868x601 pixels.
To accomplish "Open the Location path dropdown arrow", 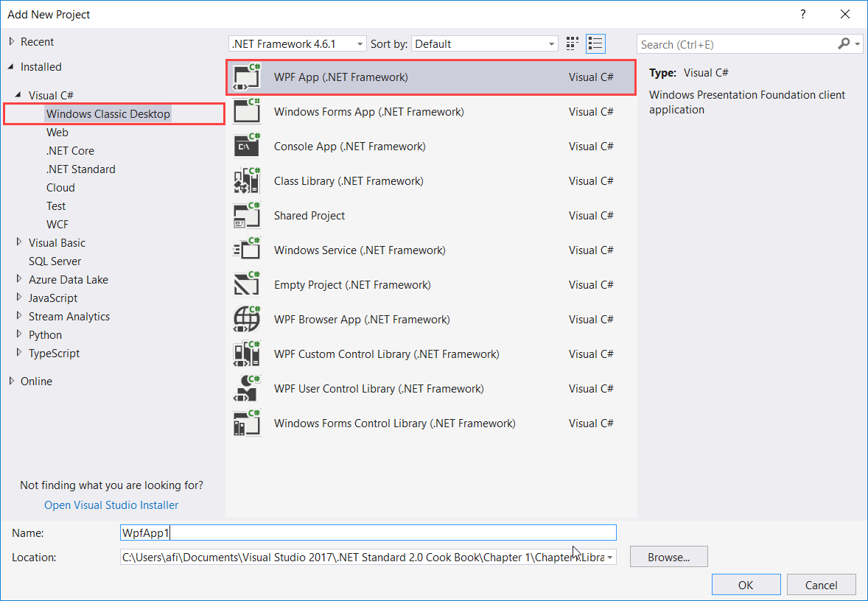I will point(609,558).
